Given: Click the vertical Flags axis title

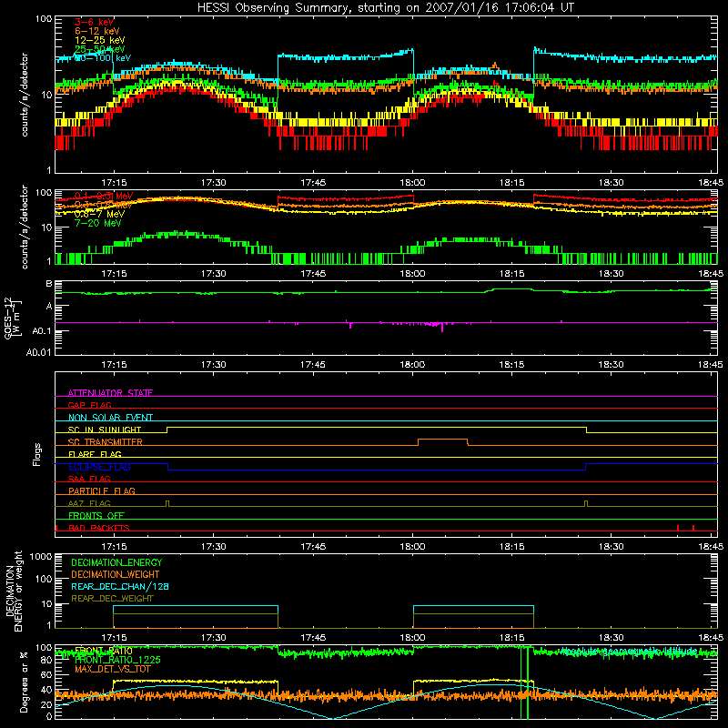Looking at the screenshot, I should pyautogui.click(x=36, y=454).
